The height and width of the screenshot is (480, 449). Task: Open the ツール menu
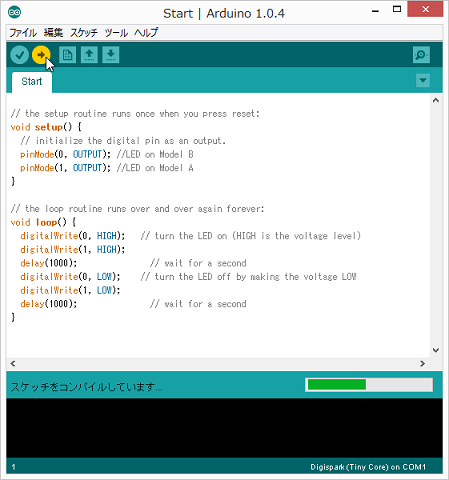tap(116, 33)
